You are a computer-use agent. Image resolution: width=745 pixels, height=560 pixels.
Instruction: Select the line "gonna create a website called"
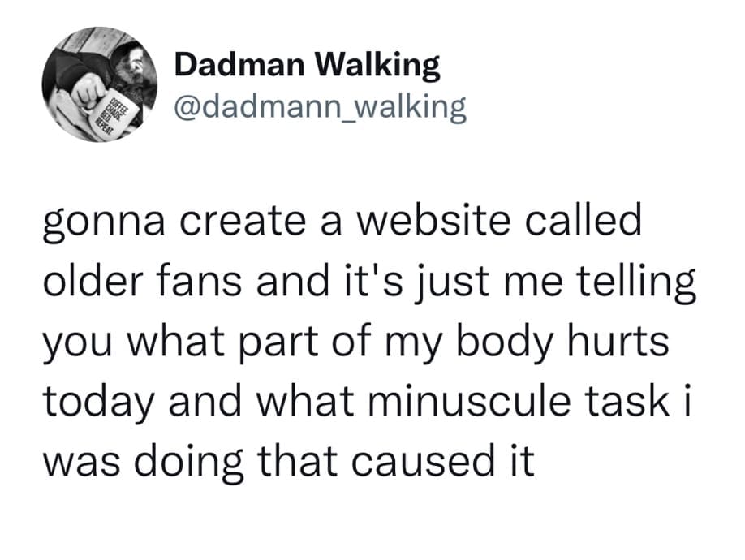341,222
